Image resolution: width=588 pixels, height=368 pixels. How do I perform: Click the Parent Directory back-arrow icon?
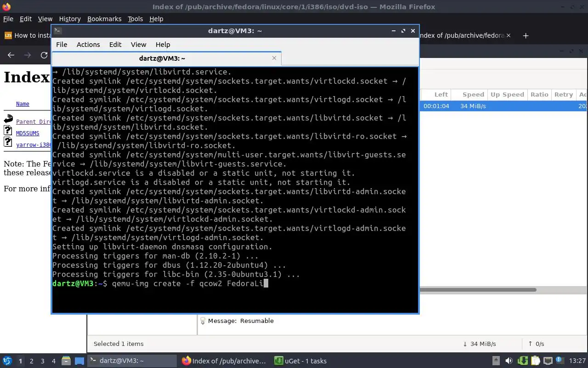(8, 119)
